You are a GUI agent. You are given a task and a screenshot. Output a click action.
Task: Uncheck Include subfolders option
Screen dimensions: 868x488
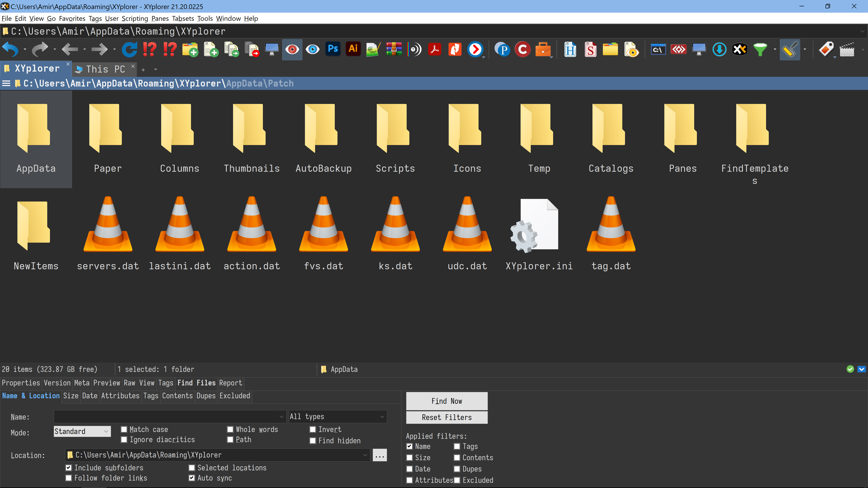(x=69, y=468)
